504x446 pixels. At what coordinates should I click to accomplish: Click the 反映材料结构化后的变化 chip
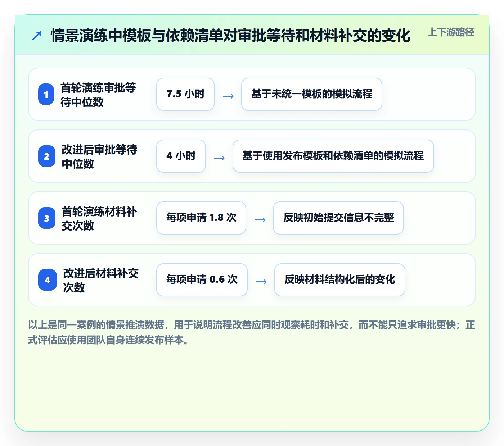coord(340,280)
